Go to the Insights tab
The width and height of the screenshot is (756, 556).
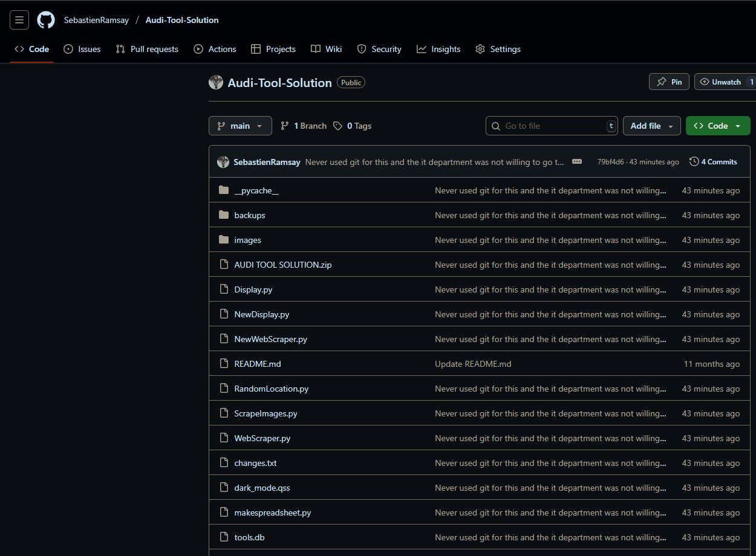pyautogui.click(x=438, y=49)
